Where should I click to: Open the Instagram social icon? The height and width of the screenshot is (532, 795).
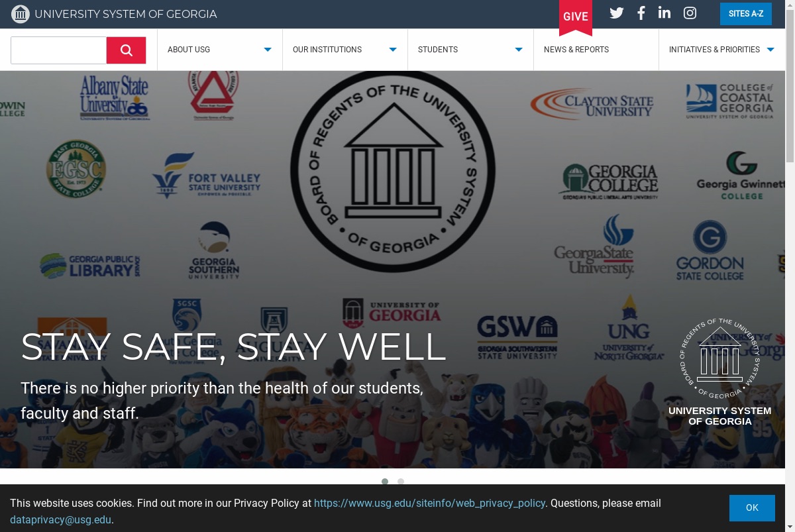(690, 13)
